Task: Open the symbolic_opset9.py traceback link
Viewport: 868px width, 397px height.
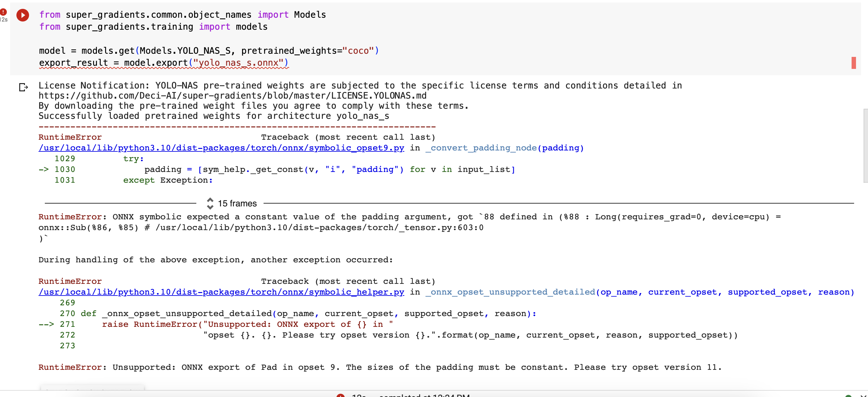Action: 221,148
